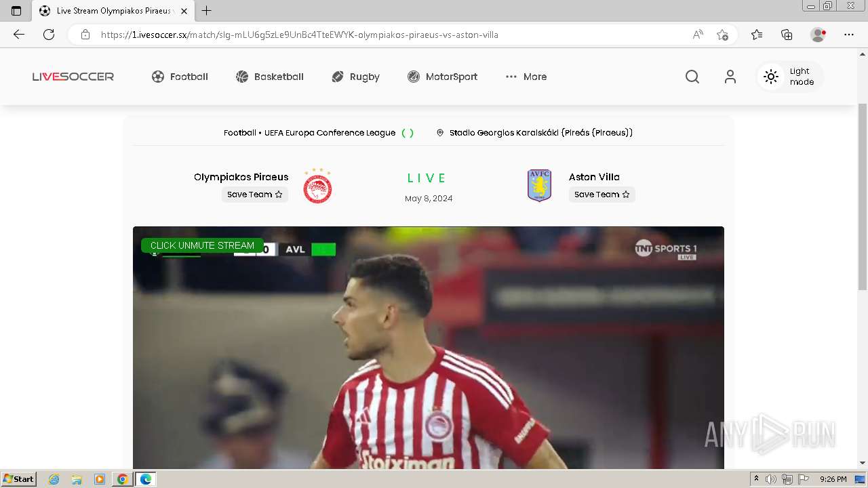Click the Aston Villa team name
Screen dimensions: 868x488
tap(594, 177)
